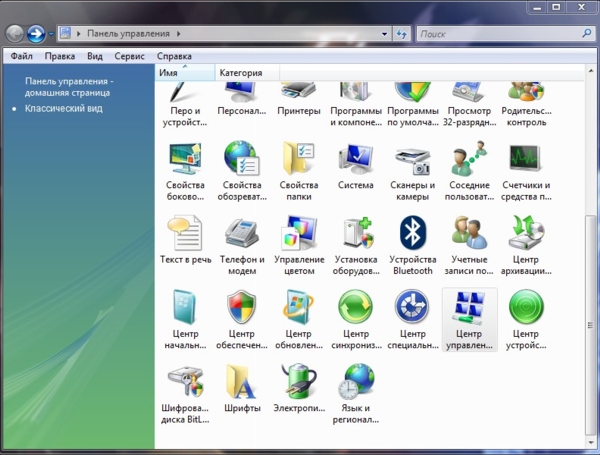This screenshot has height=455, width=600.
Task: Expand the arrow after Панель управления breadcrumb
Action: 179,34
